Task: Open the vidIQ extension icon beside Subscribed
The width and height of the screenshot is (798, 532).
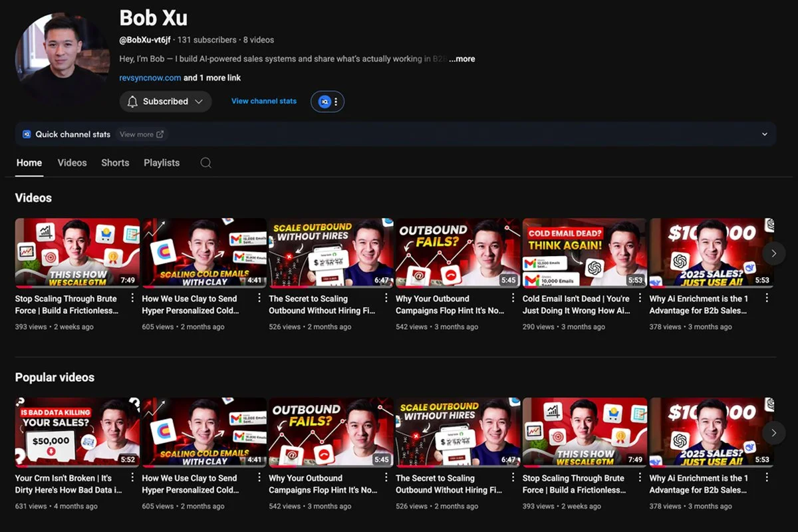Action: coord(324,101)
